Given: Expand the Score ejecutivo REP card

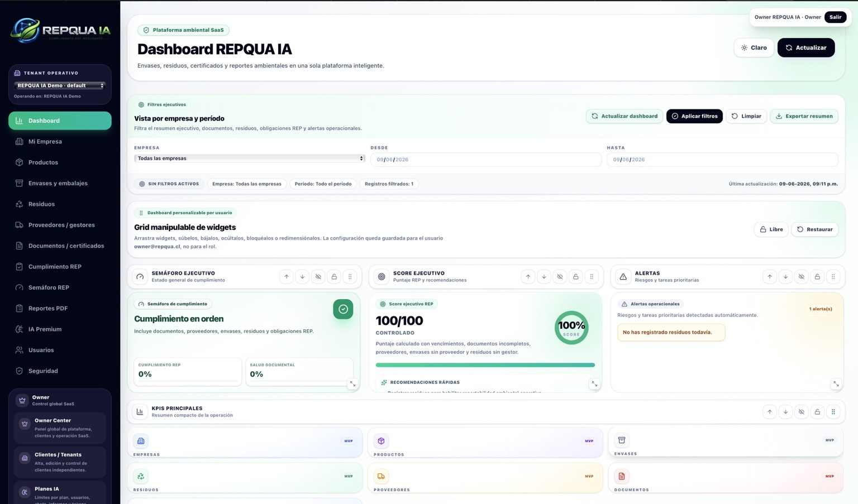Looking at the screenshot, I should (594, 384).
